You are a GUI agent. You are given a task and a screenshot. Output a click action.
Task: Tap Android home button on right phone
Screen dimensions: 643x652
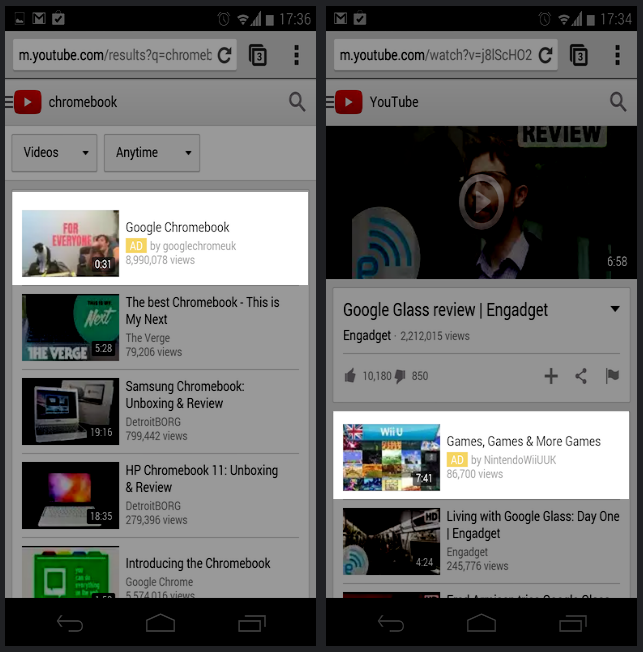(481, 623)
